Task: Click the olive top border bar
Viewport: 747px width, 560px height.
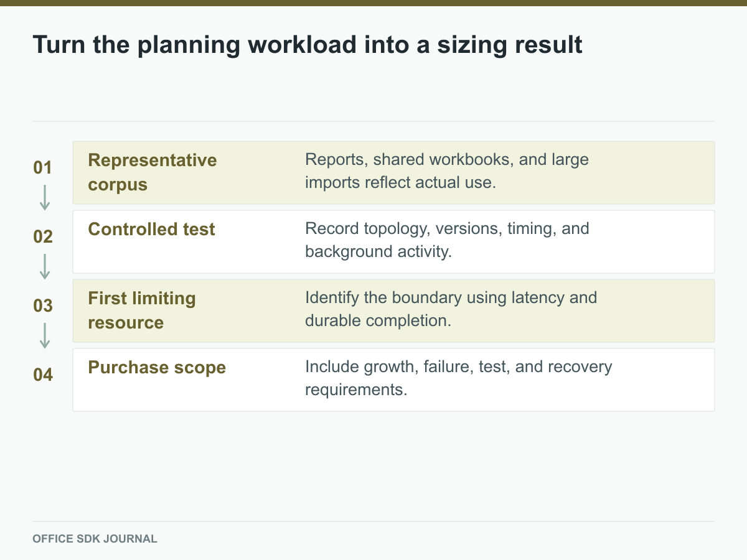Action: coord(374,3)
